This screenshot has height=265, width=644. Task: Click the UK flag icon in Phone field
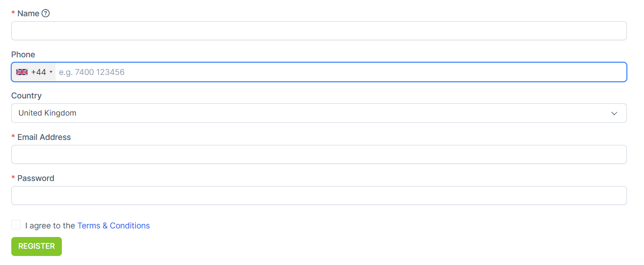[22, 72]
